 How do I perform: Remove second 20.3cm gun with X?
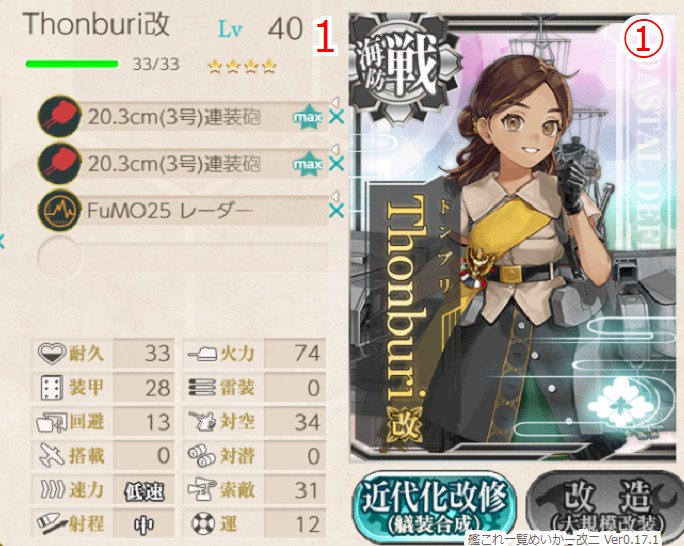point(336,164)
